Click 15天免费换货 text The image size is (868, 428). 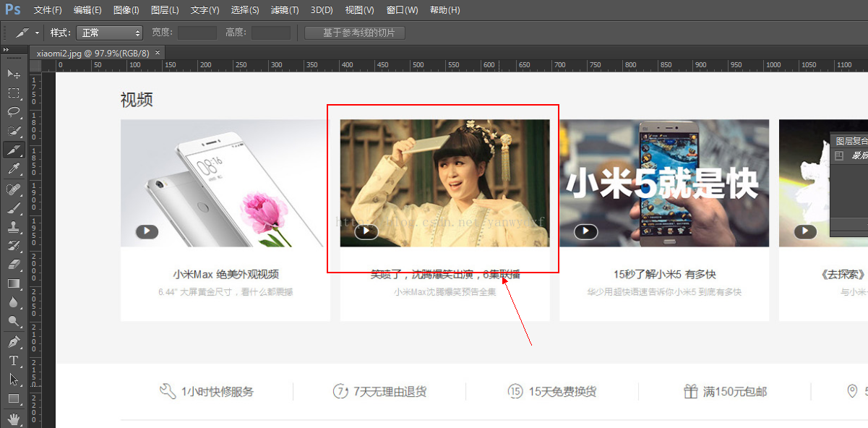click(563, 392)
